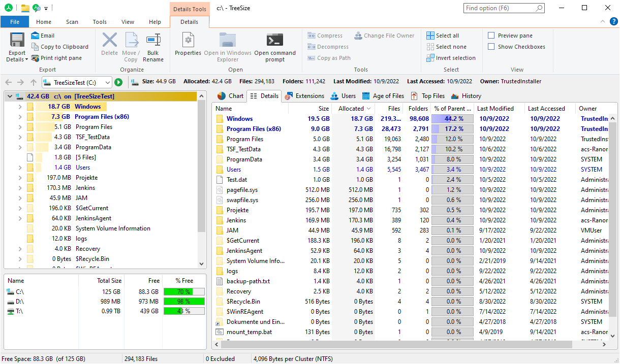
Task: Open the Top Files tab
Action: pyautogui.click(x=427, y=96)
